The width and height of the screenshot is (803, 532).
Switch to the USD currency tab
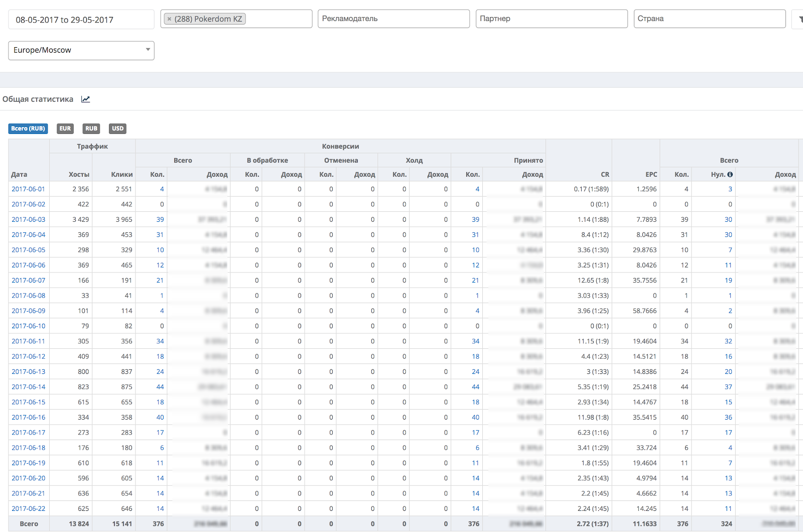point(117,128)
